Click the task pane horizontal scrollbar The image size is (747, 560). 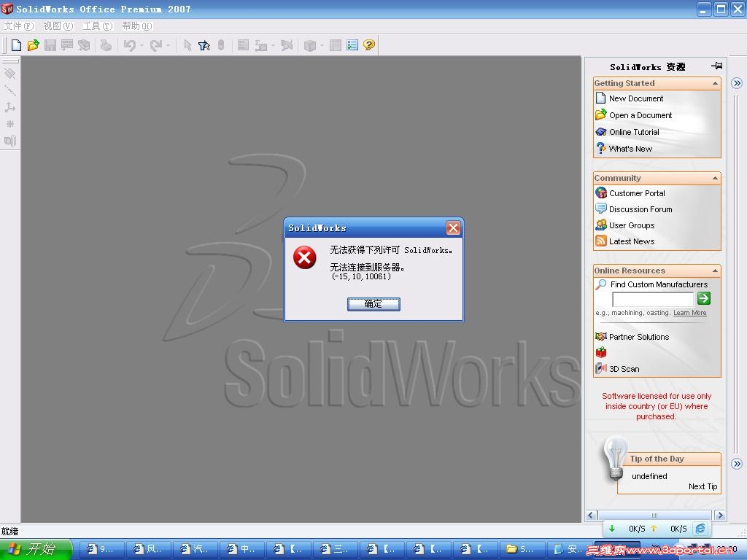pos(654,516)
